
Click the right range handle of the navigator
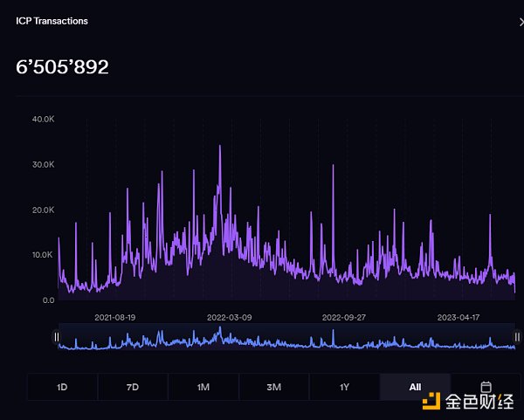click(517, 337)
